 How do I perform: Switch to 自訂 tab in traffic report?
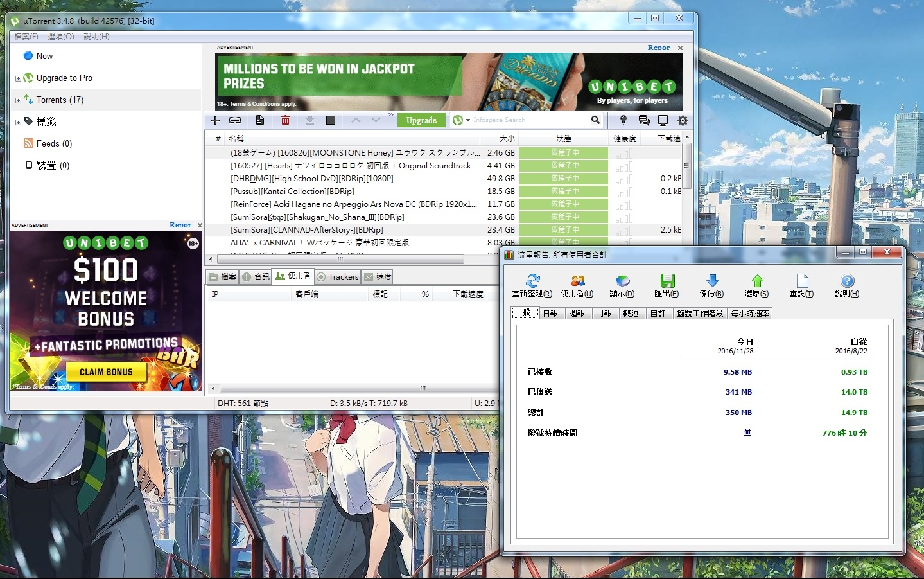pos(658,314)
